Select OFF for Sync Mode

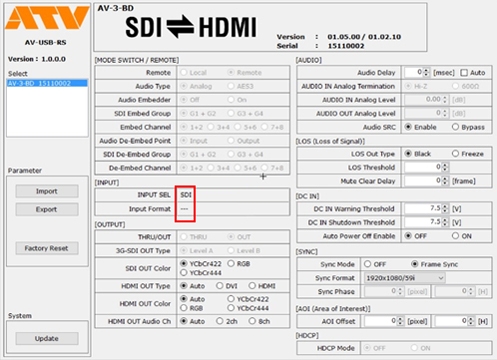367,264
